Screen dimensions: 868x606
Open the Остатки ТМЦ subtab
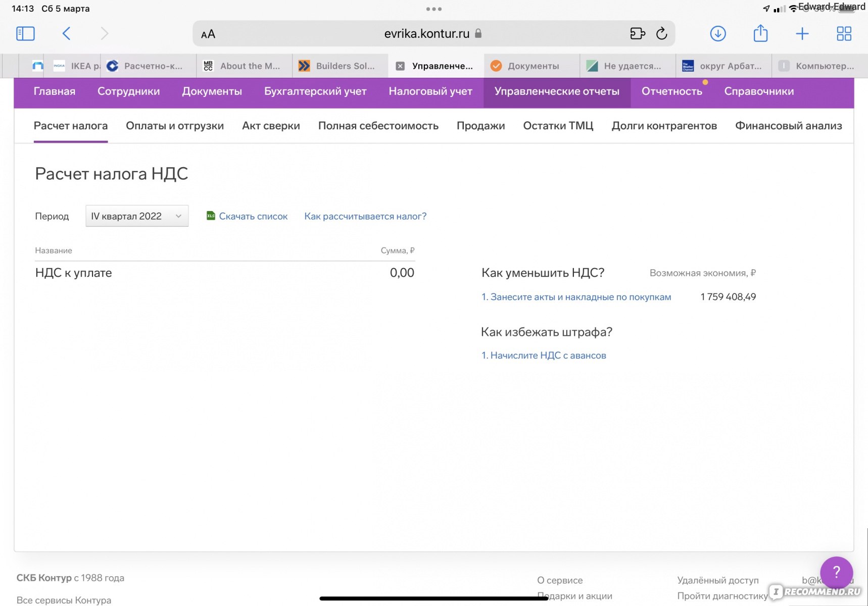(558, 126)
